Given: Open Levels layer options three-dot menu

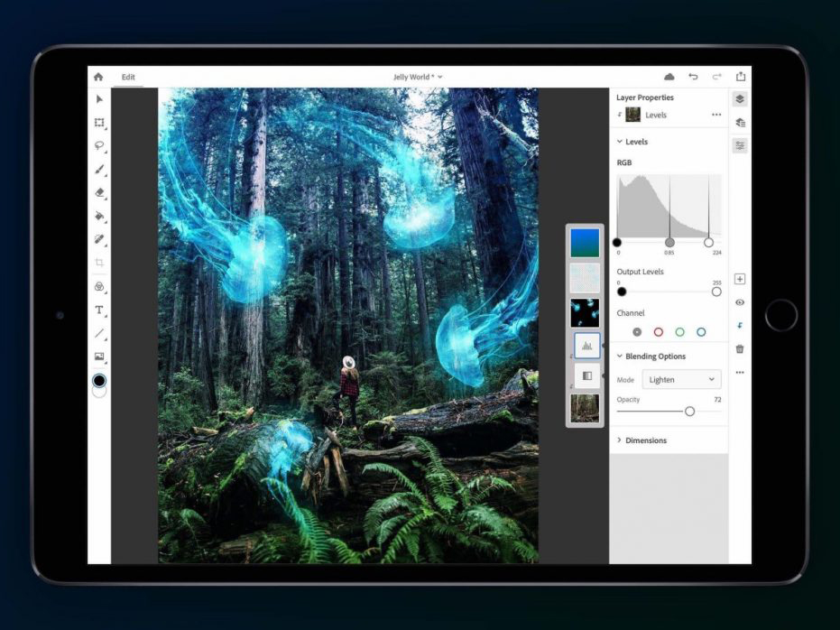Looking at the screenshot, I should click(x=716, y=115).
